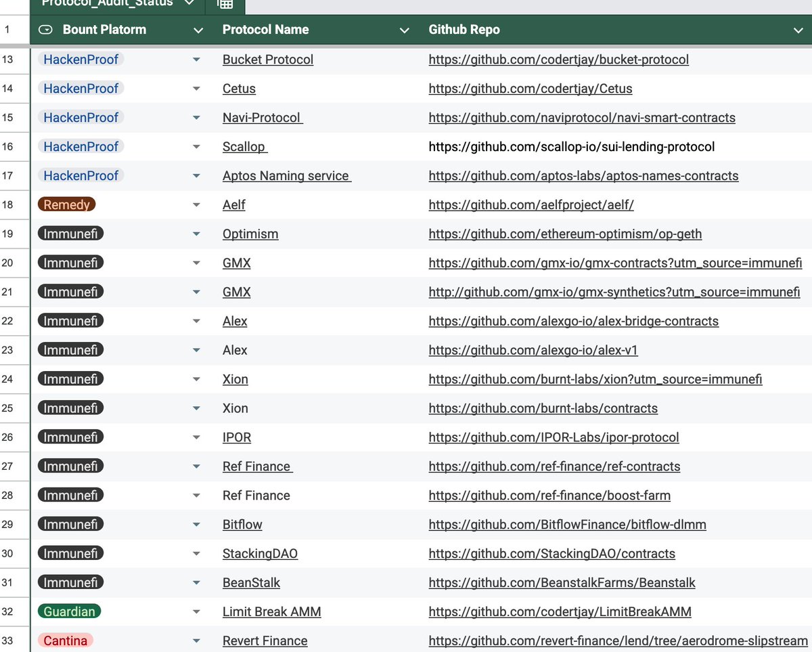Open the gmx-contracts GitHub link
The width and height of the screenshot is (812, 652).
(x=616, y=263)
